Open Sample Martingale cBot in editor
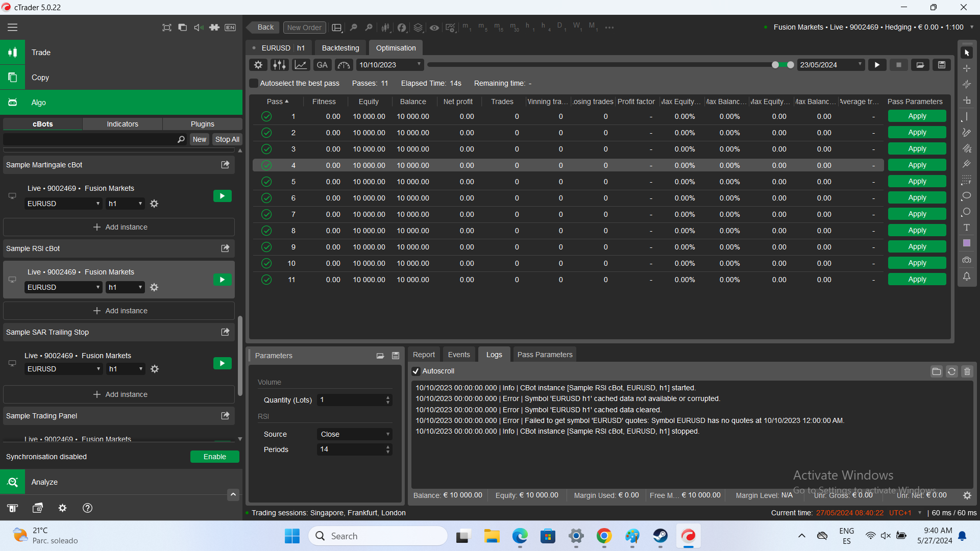 coord(225,165)
